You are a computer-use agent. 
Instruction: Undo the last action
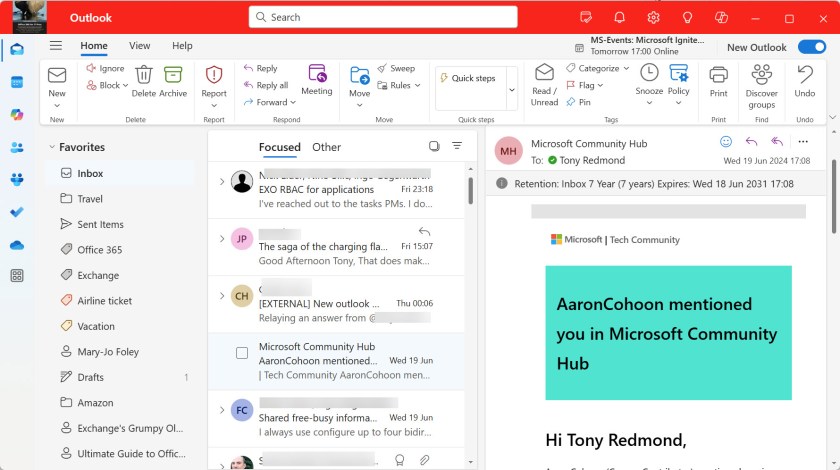coord(805,81)
